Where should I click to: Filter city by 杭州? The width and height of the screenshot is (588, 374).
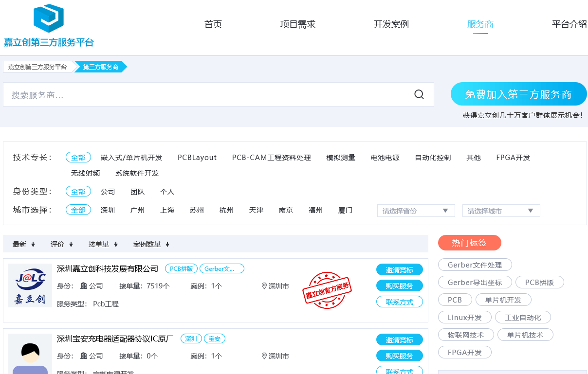226,210
